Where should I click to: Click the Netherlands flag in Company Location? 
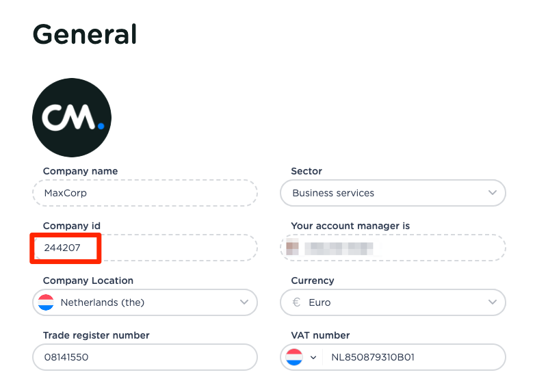tap(46, 302)
